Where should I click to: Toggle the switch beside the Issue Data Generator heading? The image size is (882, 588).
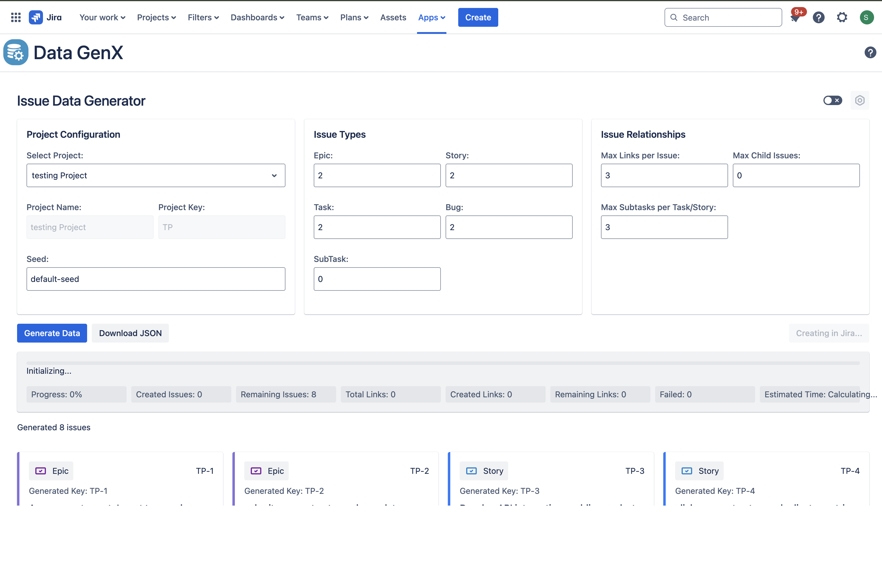[x=833, y=100]
